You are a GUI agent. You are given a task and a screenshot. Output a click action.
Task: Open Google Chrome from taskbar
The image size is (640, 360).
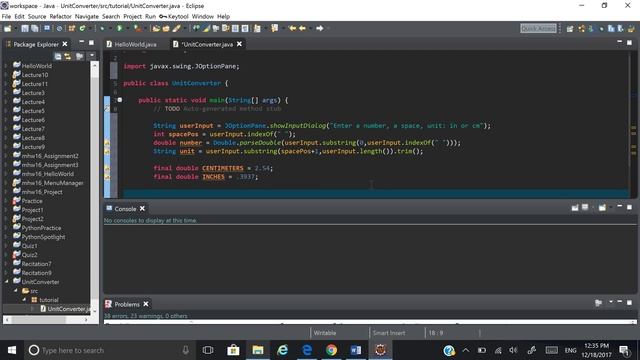[x=331, y=350]
